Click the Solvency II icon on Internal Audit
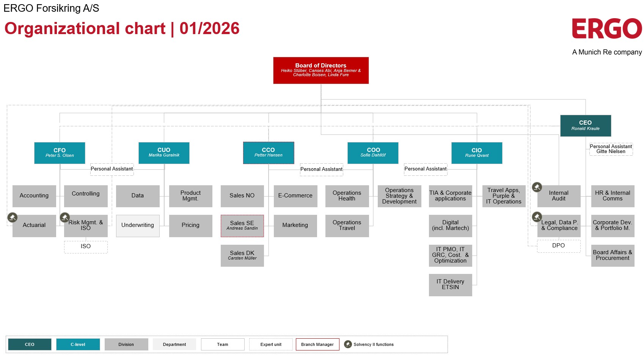Screen dimensions: 644x355 pyautogui.click(x=537, y=187)
